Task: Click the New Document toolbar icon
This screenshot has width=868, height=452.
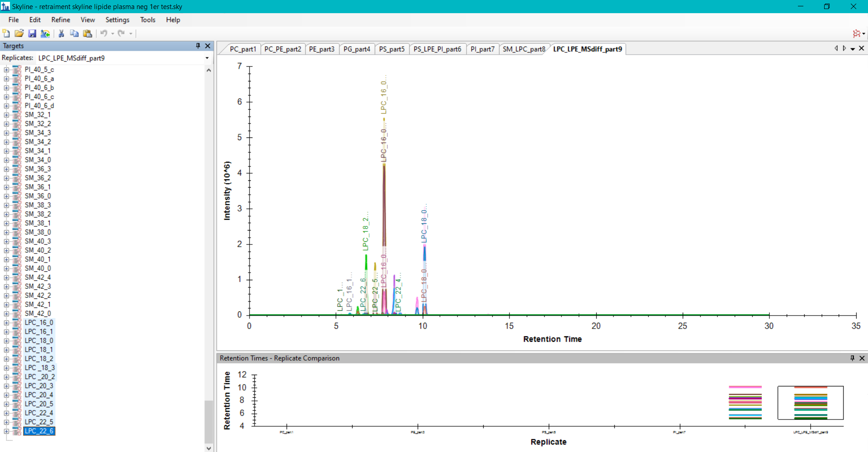Action: click(x=6, y=33)
